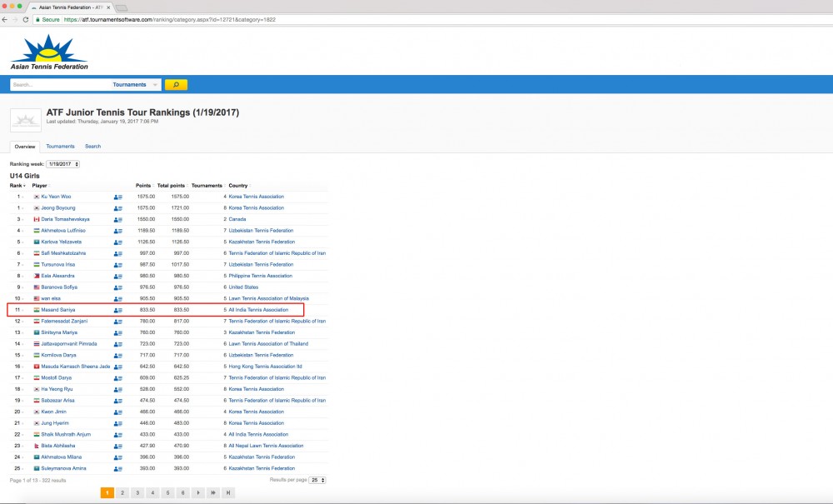Go to results page 3

[137, 493]
